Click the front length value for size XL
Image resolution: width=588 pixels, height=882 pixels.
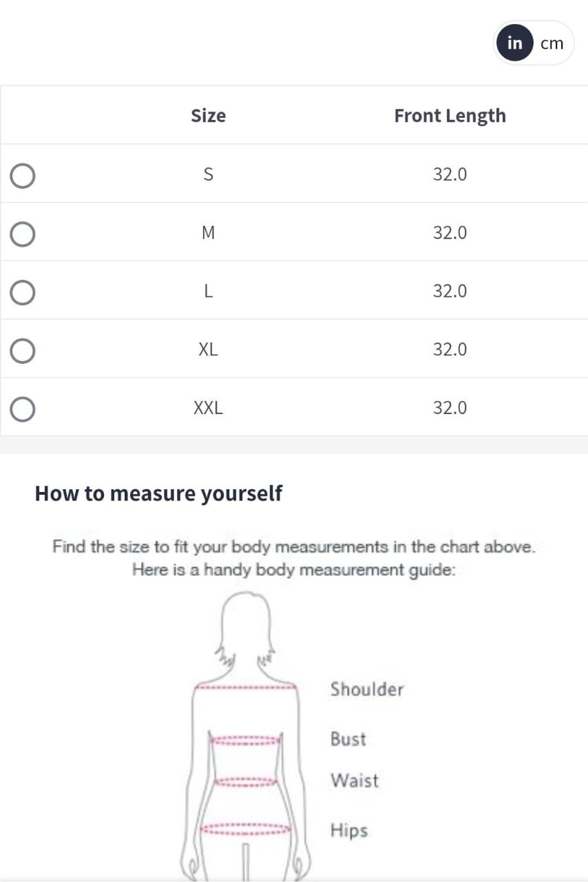click(x=450, y=349)
